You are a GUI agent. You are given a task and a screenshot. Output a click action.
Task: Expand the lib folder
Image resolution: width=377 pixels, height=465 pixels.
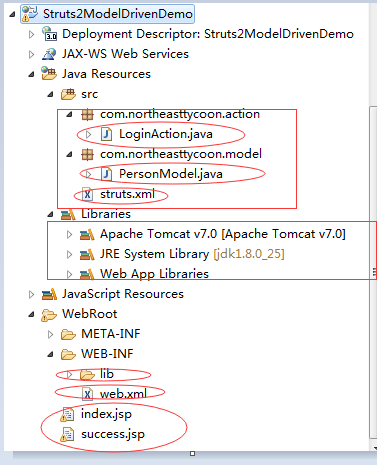coord(69,374)
